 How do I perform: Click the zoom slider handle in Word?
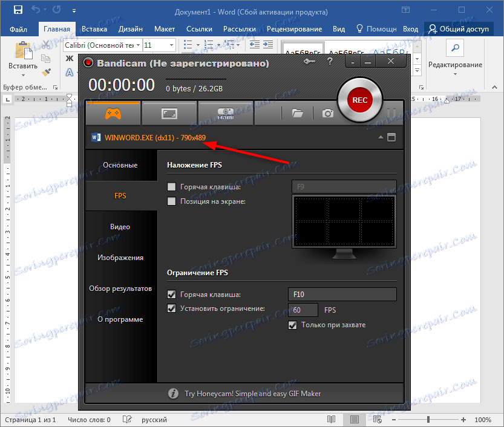tap(428, 419)
